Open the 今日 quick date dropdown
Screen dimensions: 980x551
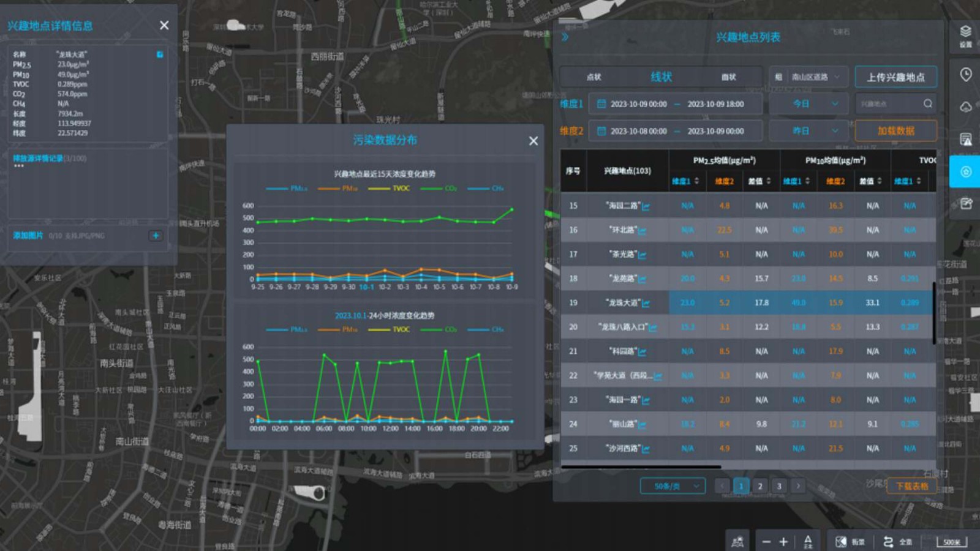point(809,104)
